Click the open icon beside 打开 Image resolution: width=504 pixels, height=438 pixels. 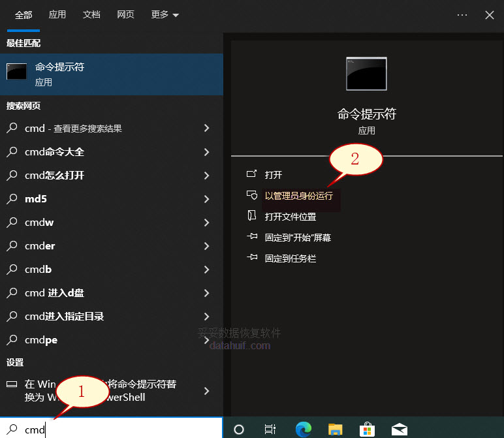click(252, 174)
